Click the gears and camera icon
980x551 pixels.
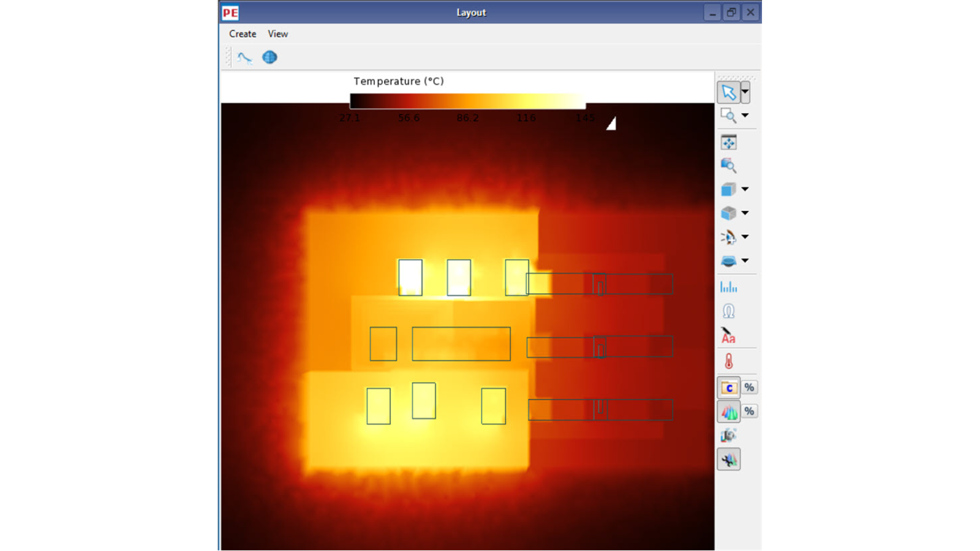(728, 435)
